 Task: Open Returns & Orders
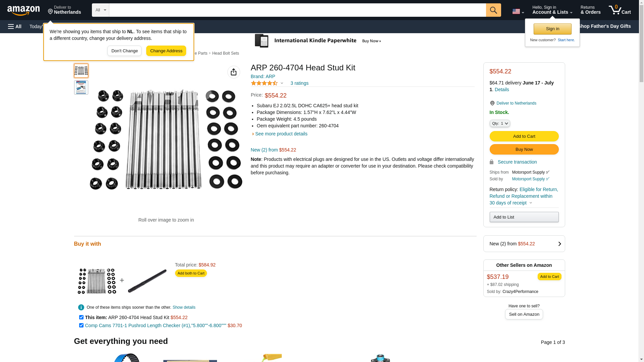coord(591,10)
